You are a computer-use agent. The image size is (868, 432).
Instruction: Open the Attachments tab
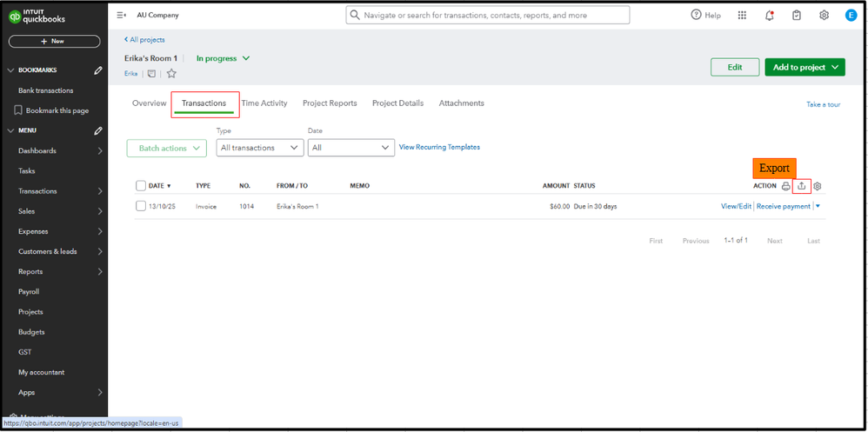pos(461,103)
